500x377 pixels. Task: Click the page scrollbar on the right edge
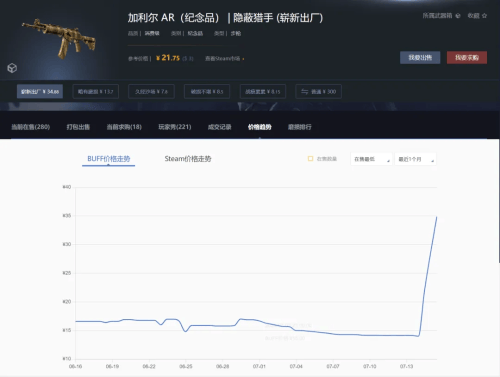coord(499,200)
